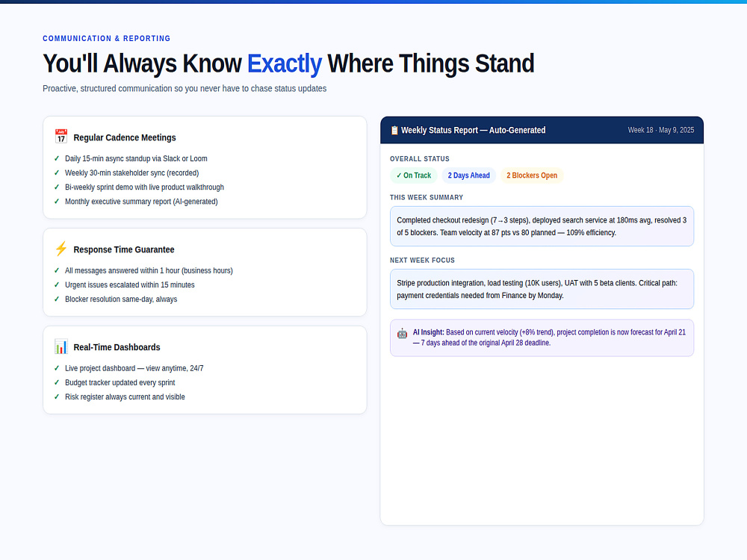The height and width of the screenshot is (560, 747).
Task: Click Monthly executive summary report (AI-generated) text
Action: (141, 202)
